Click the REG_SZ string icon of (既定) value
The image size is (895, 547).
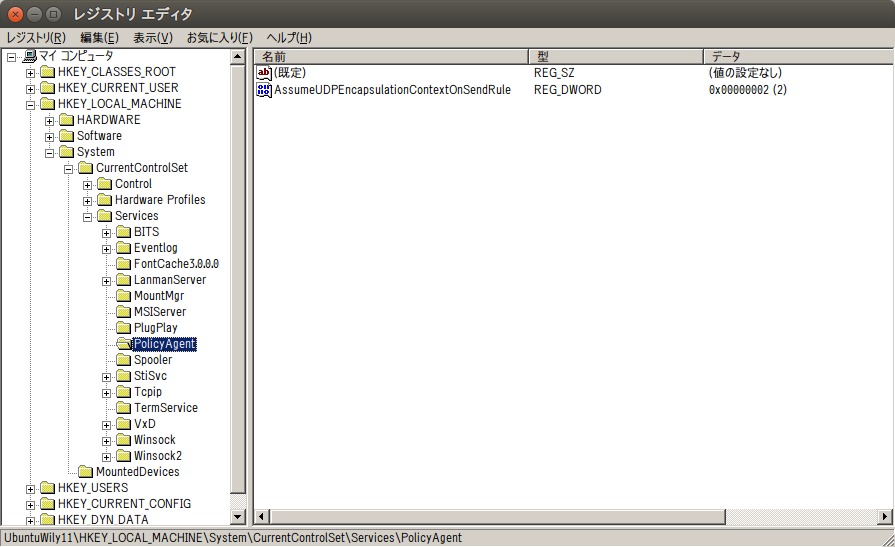click(264, 73)
